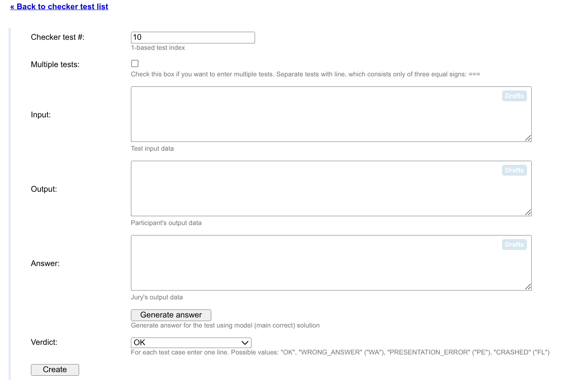
Task: Grab the Output textarea resize handle
Action: (x=528, y=213)
